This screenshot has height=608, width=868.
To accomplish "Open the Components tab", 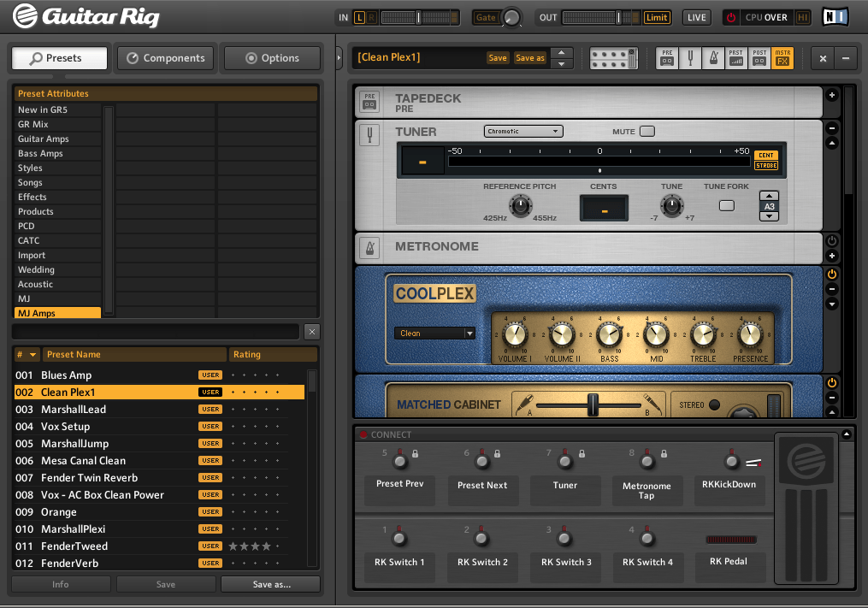I will (x=166, y=58).
